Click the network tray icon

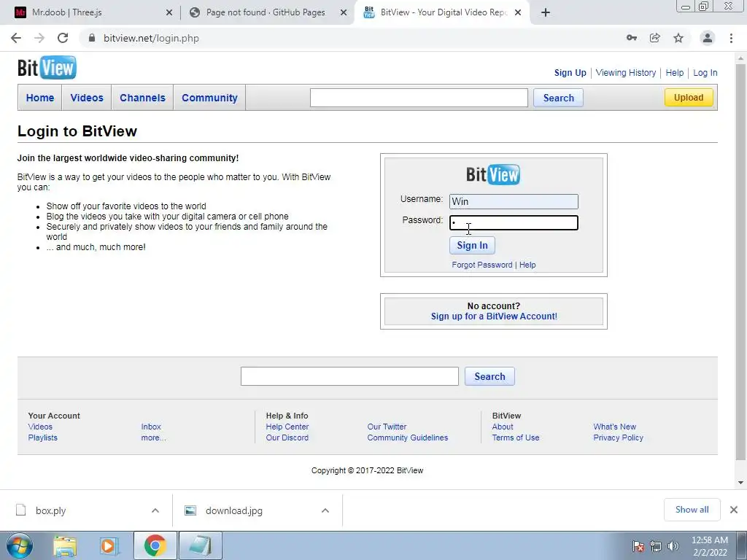(x=656, y=546)
